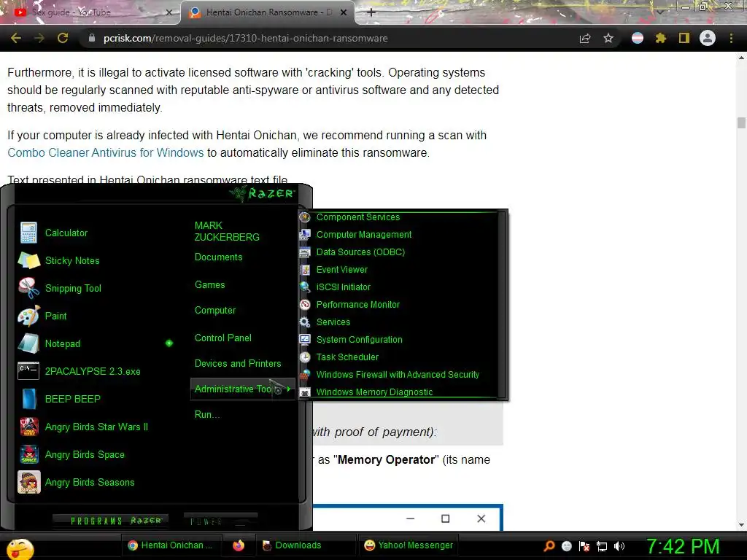Open Component Services icon
The image size is (747, 560).
coord(305,217)
